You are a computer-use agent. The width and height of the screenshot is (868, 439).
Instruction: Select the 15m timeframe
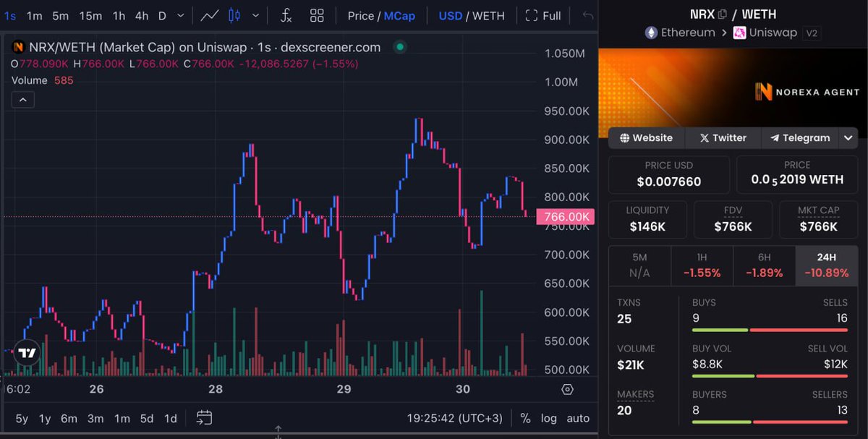(x=90, y=15)
